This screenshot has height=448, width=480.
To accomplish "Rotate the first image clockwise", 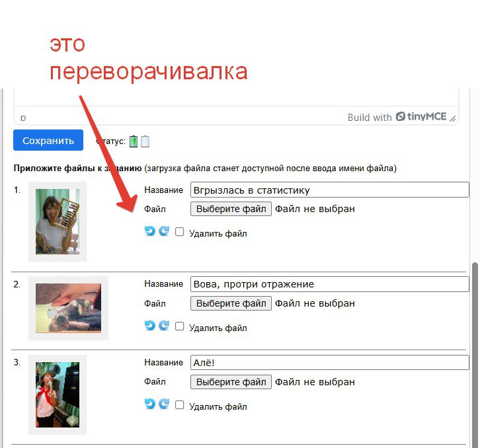I will tap(163, 232).
